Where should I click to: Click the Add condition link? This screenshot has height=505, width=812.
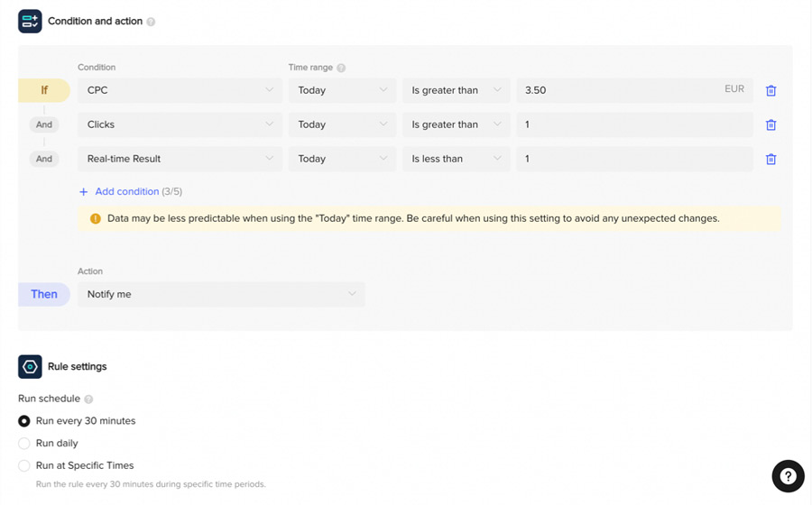127,192
